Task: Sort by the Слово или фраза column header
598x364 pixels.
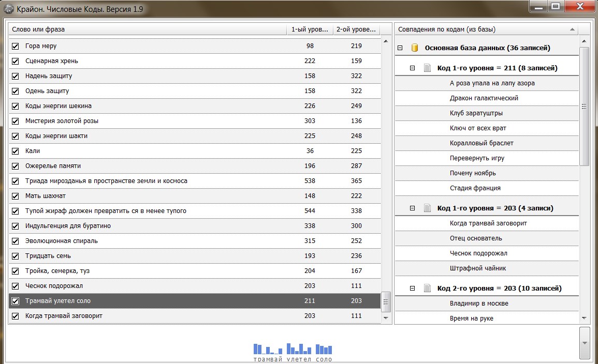Action: point(147,29)
